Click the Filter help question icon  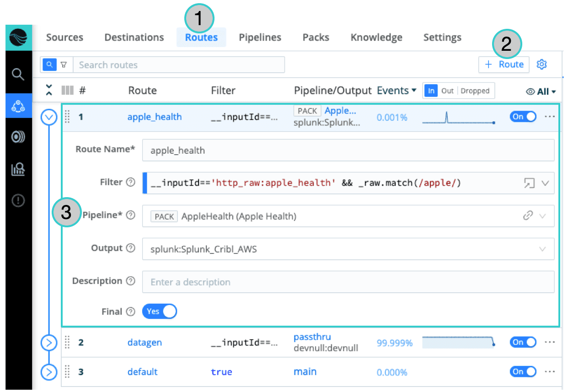click(x=130, y=183)
